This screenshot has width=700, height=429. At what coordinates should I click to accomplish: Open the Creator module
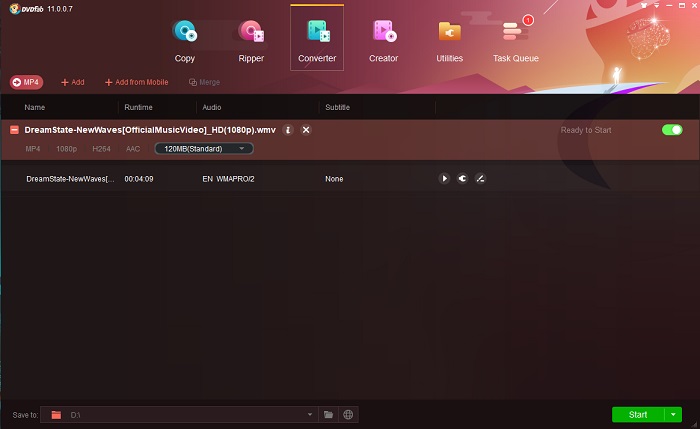coord(383,40)
